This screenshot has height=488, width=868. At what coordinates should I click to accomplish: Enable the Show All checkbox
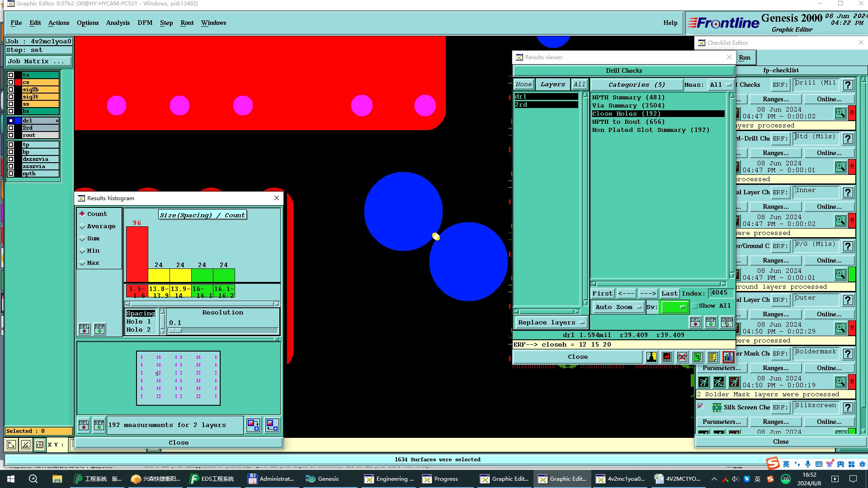(x=695, y=306)
